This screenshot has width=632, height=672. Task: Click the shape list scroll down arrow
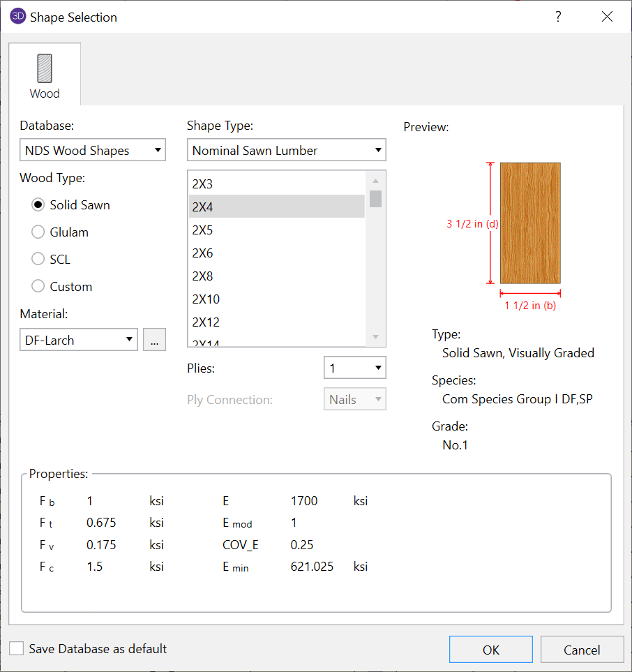pyautogui.click(x=376, y=337)
